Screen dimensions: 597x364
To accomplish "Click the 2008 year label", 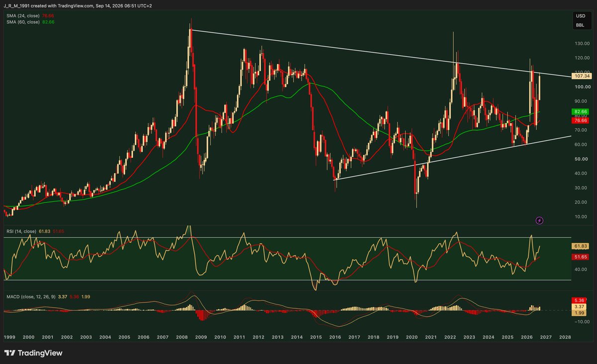I will 182,337.
